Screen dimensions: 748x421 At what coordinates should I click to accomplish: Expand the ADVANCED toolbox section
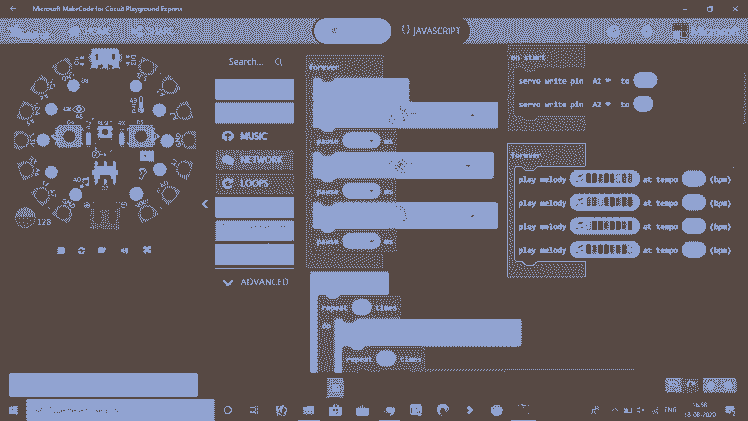click(256, 282)
